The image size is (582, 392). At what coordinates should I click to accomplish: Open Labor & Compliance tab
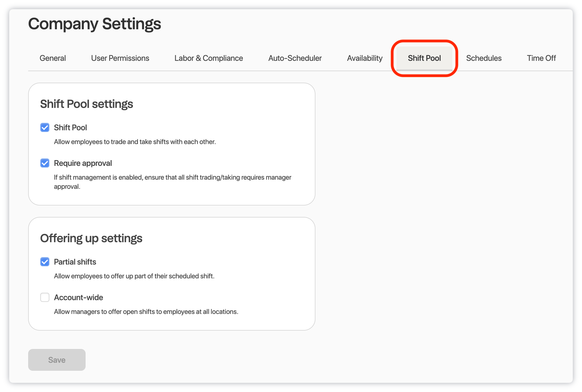pyautogui.click(x=209, y=58)
